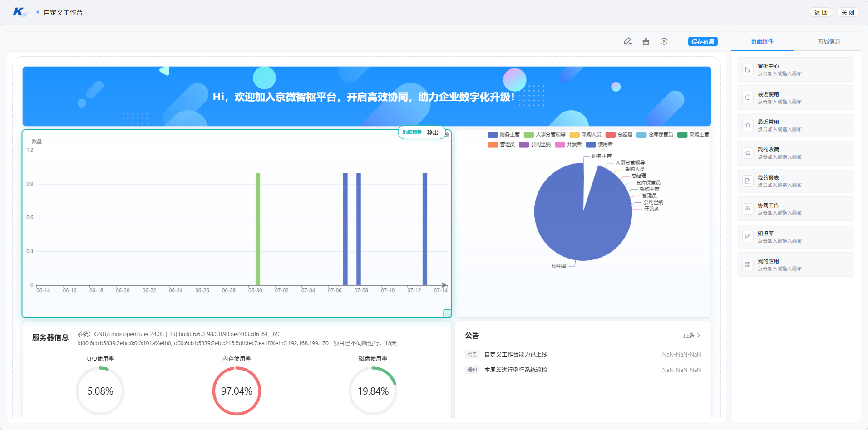Viewport: 868px width, 430px height.
Task: Add 我的报表 component to canvas
Action: [x=795, y=181]
